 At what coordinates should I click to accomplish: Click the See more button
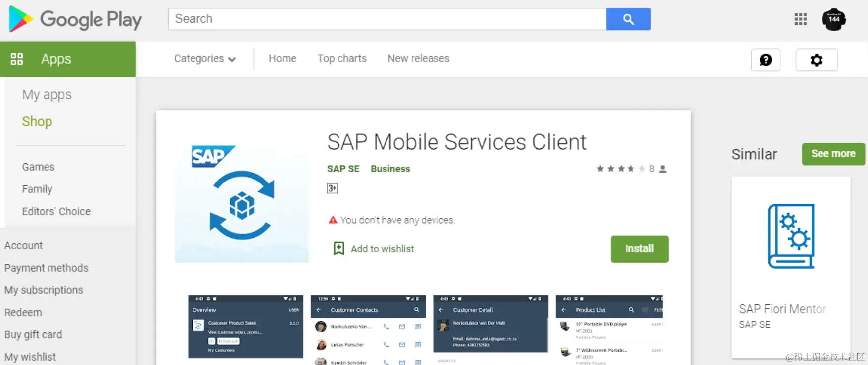(x=833, y=154)
